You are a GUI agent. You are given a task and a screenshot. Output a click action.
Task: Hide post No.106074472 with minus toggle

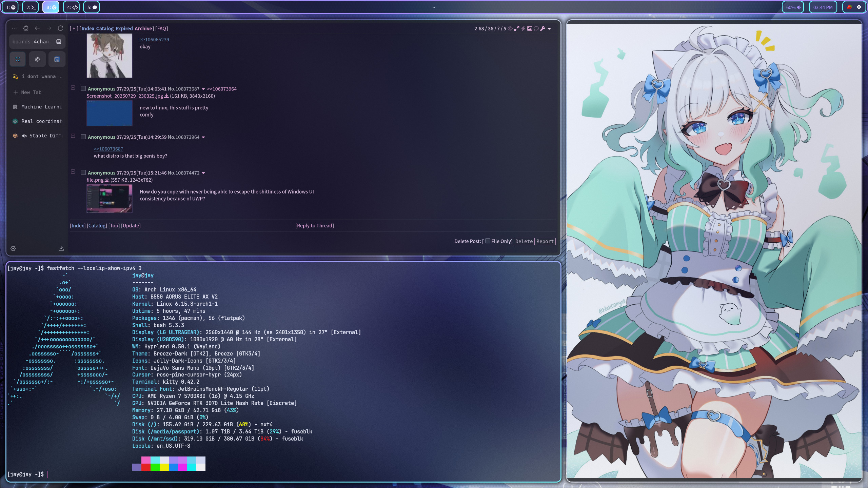point(73,172)
